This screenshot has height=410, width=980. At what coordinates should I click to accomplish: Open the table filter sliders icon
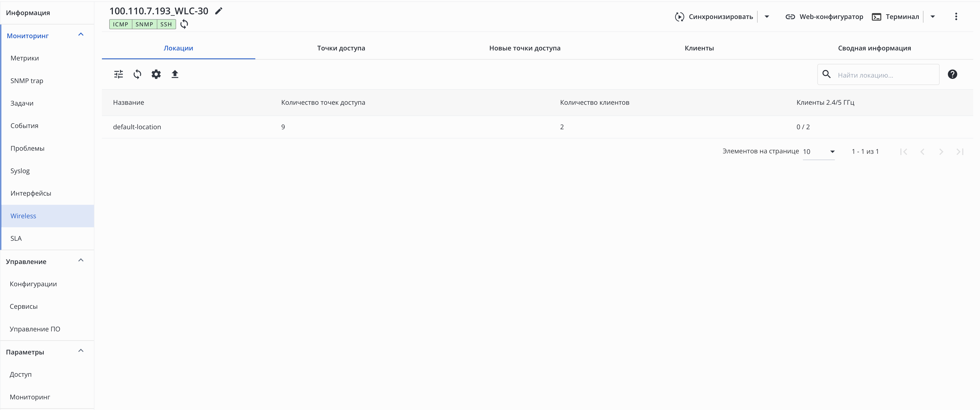(x=119, y=75)
